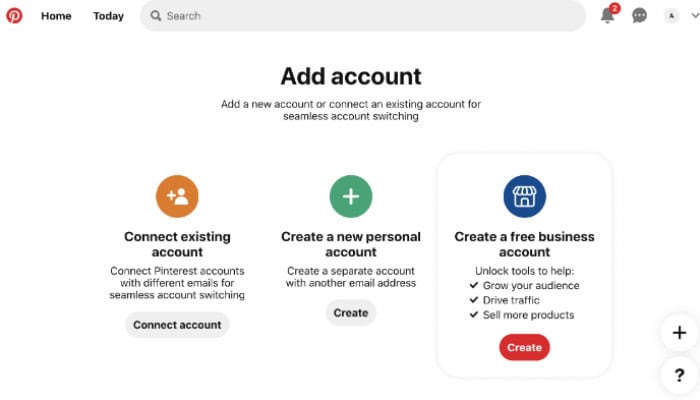Open the notifications bell icon

coord(608,15)
